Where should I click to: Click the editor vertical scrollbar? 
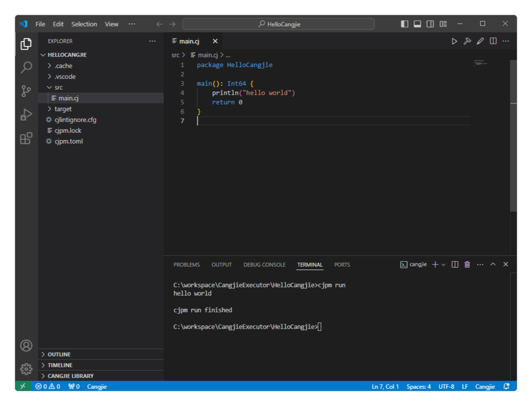(513, 135)
